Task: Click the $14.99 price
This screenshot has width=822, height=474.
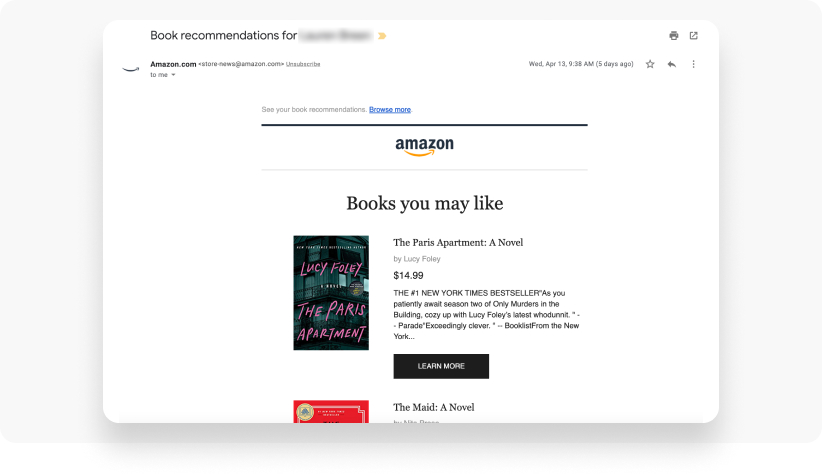Action: [408, 275]
